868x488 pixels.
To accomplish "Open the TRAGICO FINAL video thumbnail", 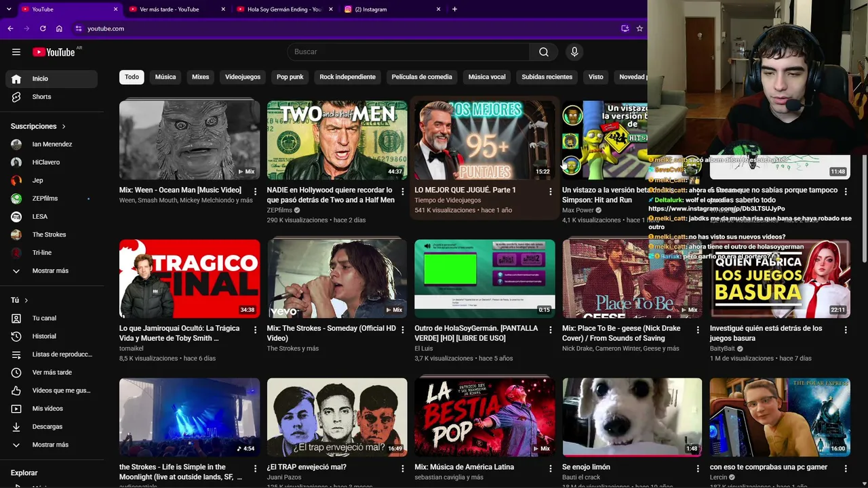I will click(x=190, y=279).
